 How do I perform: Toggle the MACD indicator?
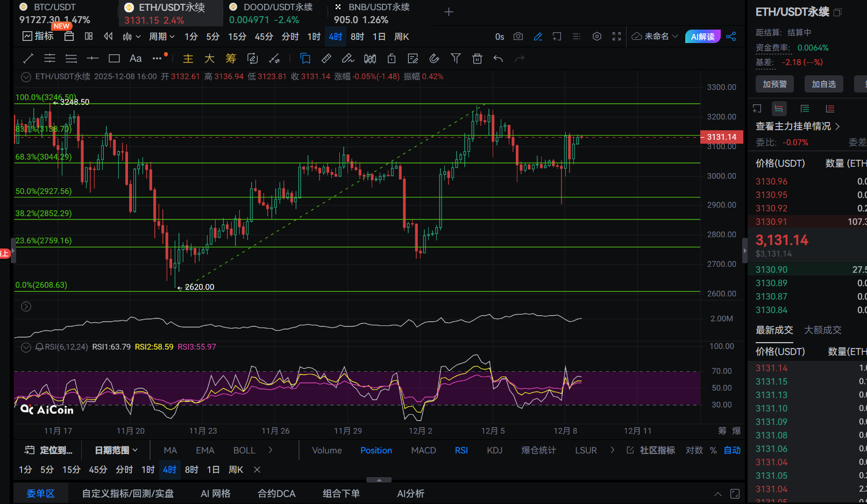[423, 450]
